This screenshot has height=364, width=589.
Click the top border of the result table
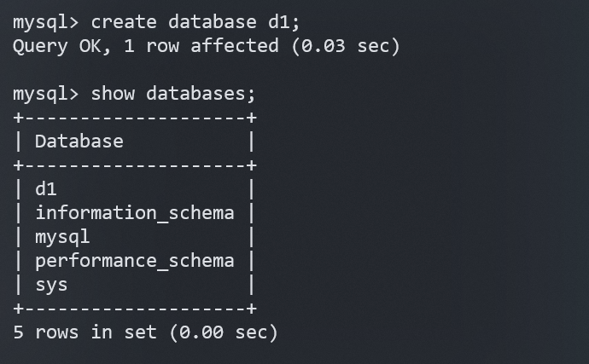tap(135, 118)
